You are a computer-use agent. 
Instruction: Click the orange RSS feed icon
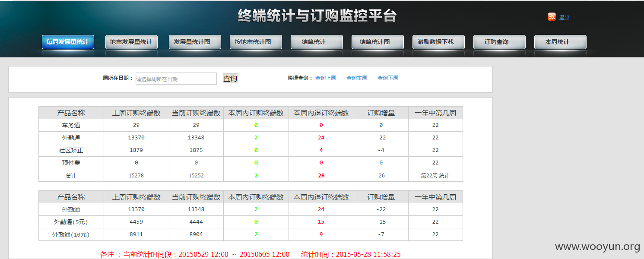pyautogui.click(x=552, y=17)
